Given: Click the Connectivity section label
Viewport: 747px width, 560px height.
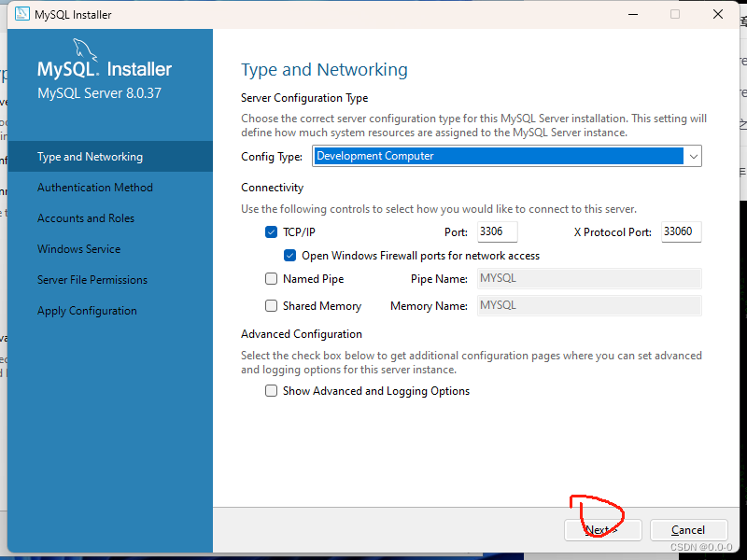Looking at the screenshot, I should coord(272,188).
